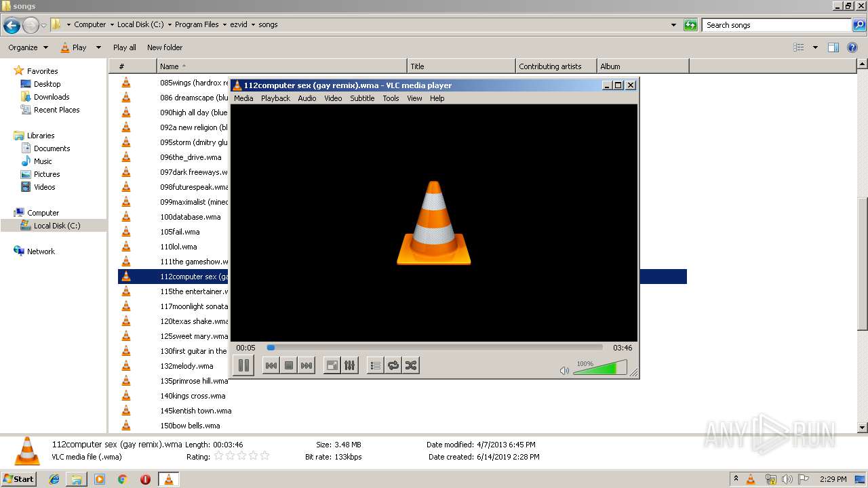The image size is (868, 488).
Task: Open Music library
Action: tap(43, 161)
